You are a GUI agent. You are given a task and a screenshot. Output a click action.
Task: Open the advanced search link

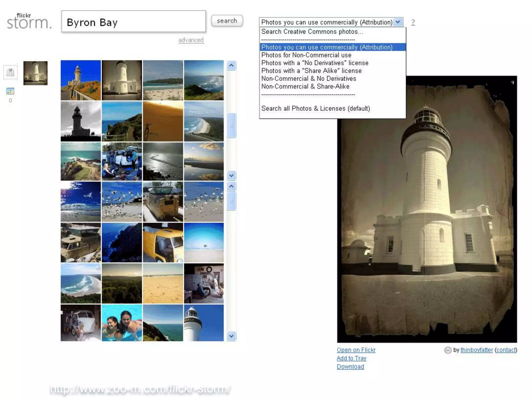click(x=191, y=40)
